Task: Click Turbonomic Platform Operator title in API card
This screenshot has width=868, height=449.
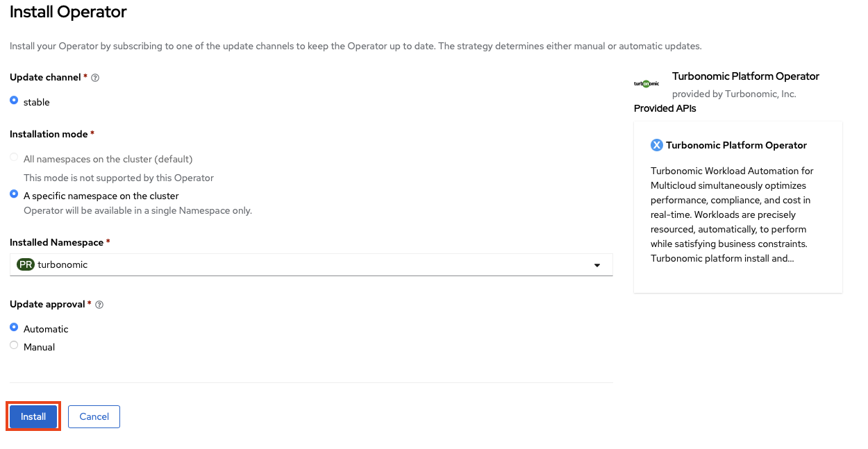Action: point(736,145)
